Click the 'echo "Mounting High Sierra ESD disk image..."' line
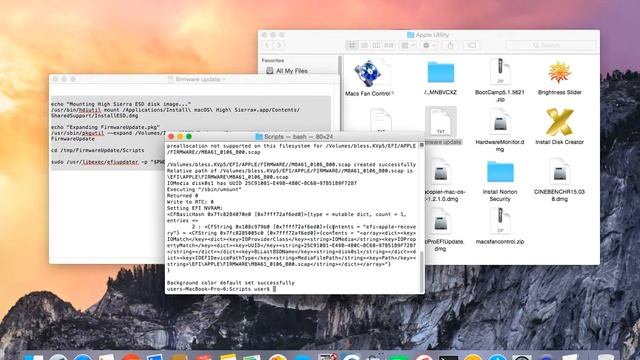 121,104
